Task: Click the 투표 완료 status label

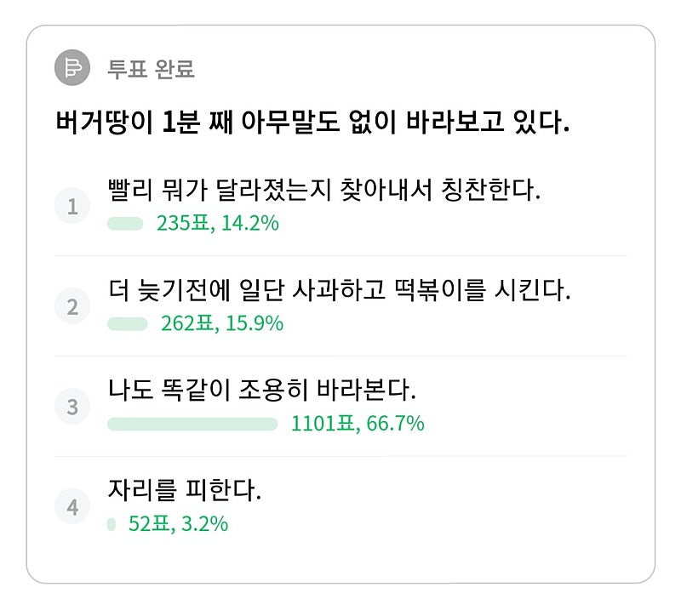Action: point(152,69)
